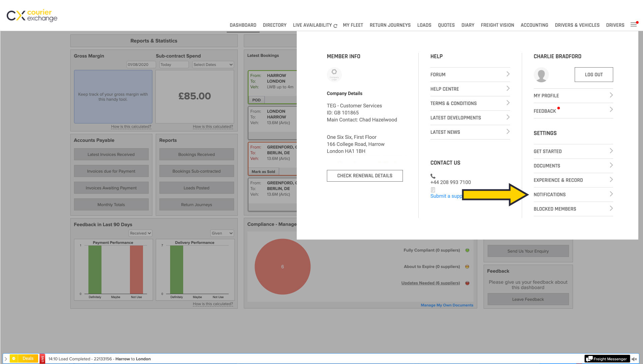Click the red compliance pie chart
This screenshot has height=364, width=643.
pos(282,267)
